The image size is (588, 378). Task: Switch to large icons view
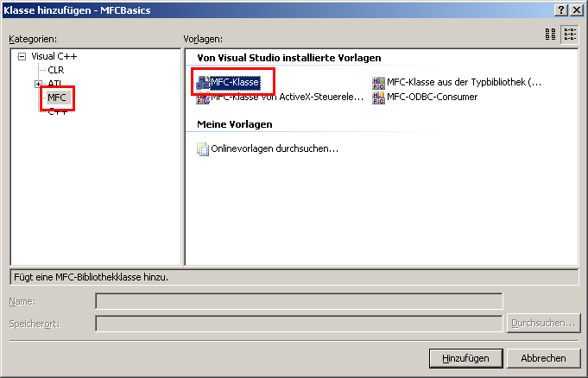pyautogui.click(x=551, y=35)
